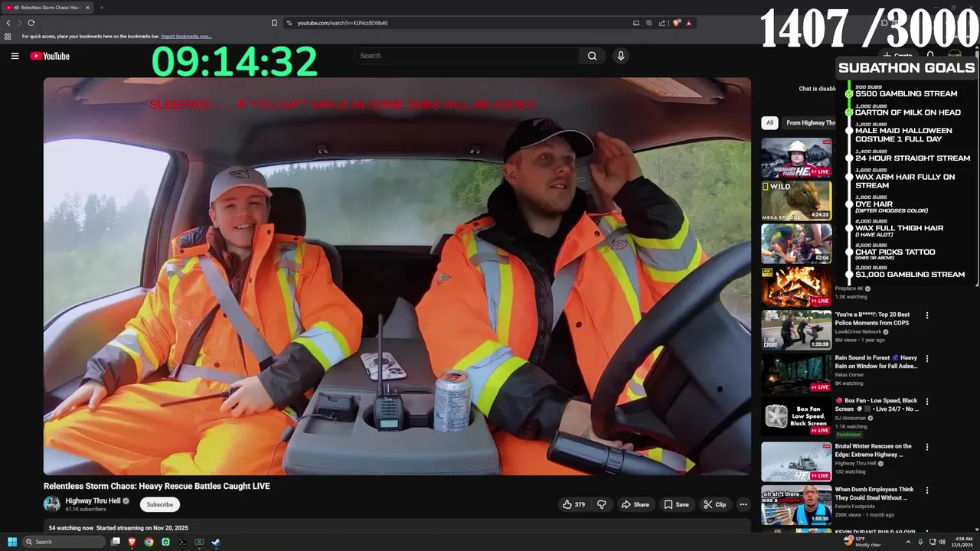Open When Dumb Employees Think video title
Viewport: 980px width, 551px height.
[874, 493]
